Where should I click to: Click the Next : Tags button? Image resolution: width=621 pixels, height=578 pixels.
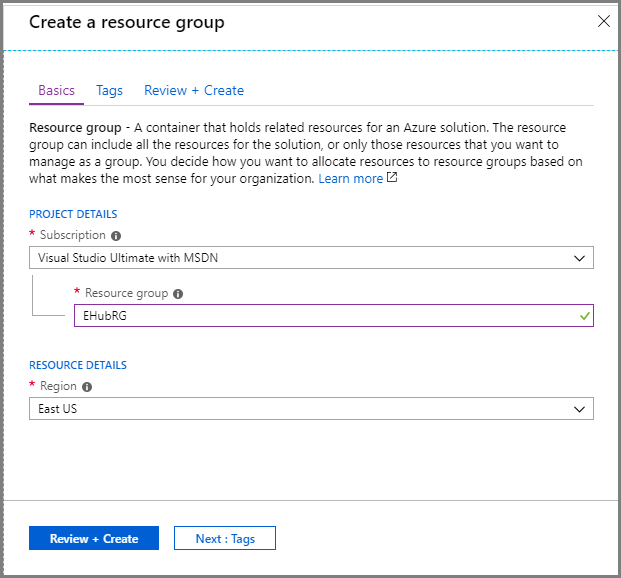(x=225, y=538)
